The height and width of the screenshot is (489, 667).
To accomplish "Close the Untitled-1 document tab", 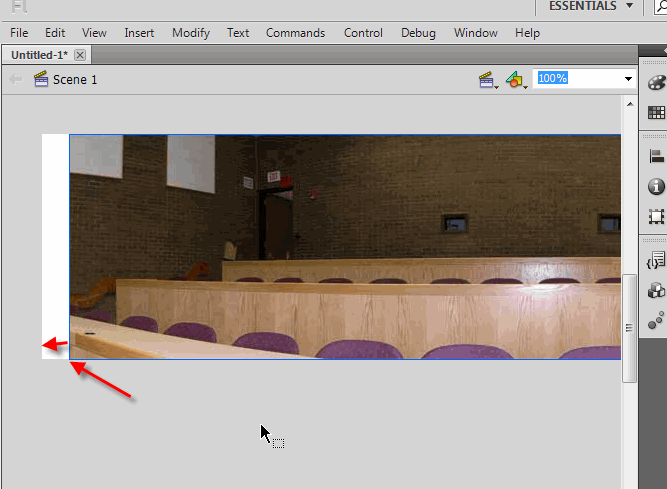I will pyautogui.click(x=80, y=54).
